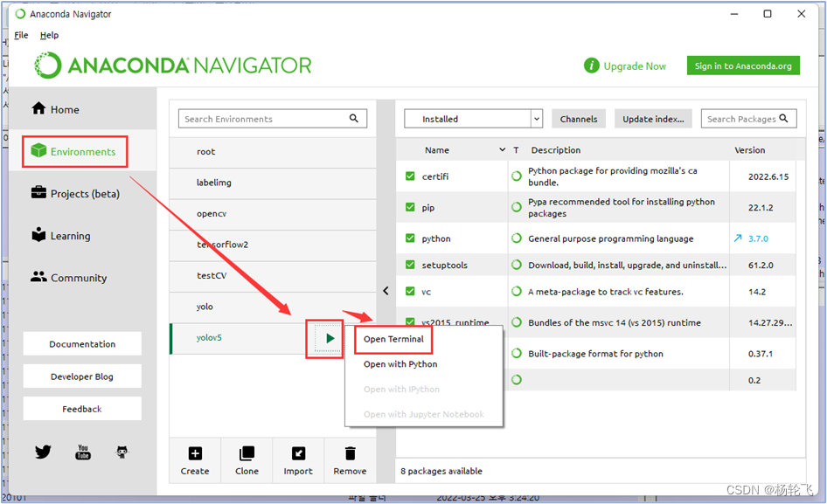Toggle the vc package checkbox
This screenshot has width=827, height=504.
410,291
